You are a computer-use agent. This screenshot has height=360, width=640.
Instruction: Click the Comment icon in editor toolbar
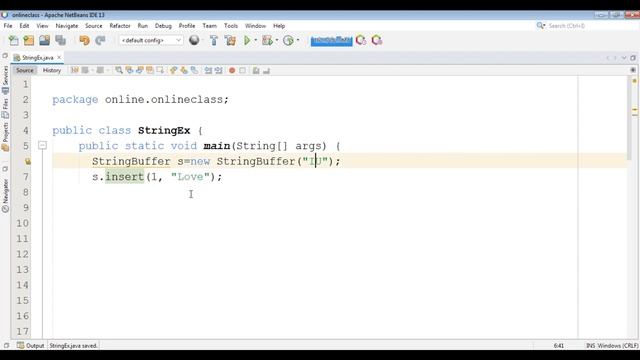click(x=256, y=71)
